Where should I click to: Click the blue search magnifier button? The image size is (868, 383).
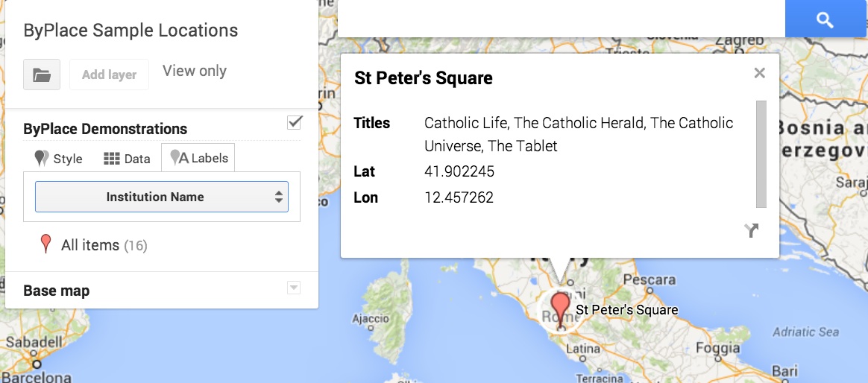[x=825, y=20]
